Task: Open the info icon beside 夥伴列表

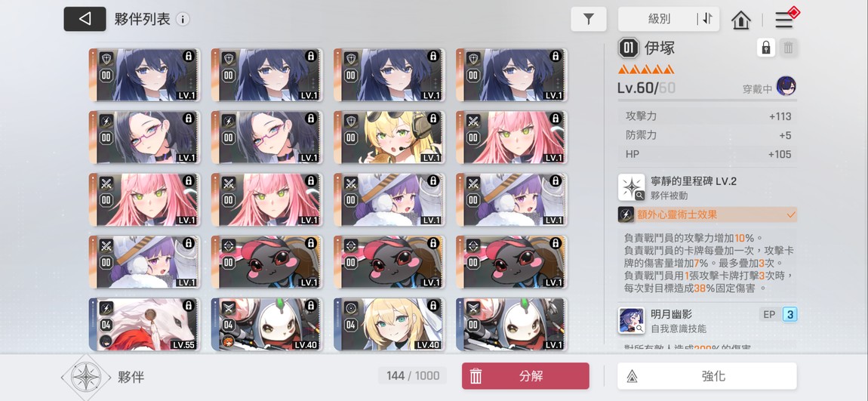Action: [183, 20]
